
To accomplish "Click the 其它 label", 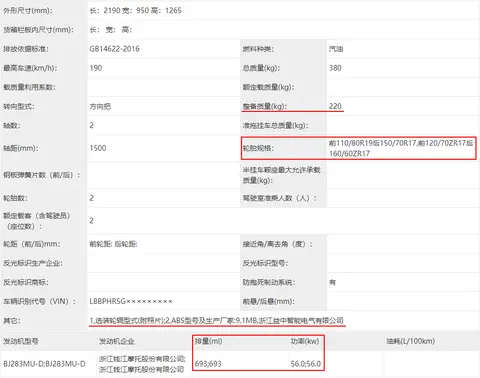I will (x=12, y=321).
